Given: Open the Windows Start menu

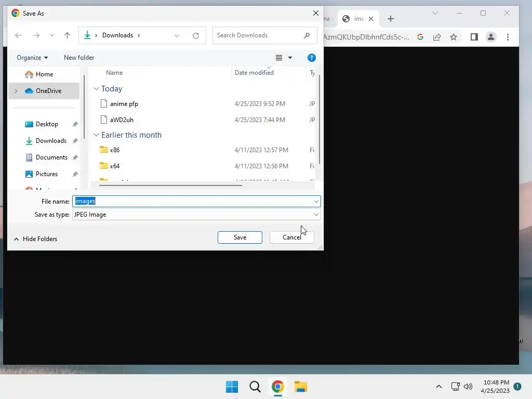Looking at the screenshot, I should [232, 387].
